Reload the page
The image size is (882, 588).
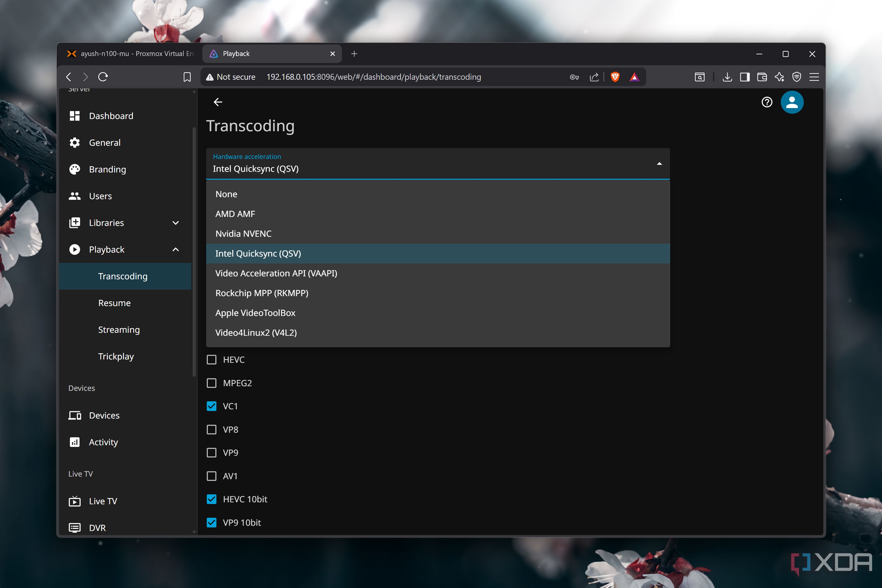click(x=103, y=77)
